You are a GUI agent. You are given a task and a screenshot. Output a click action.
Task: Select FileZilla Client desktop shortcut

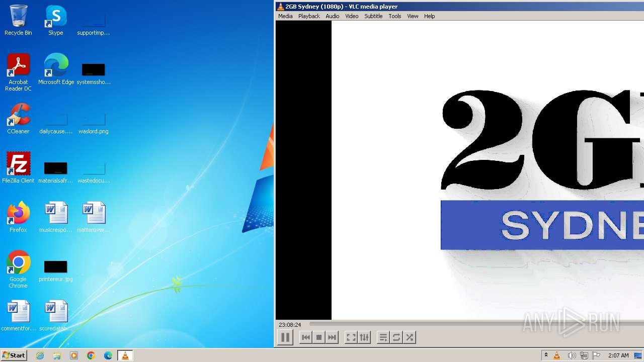point(18,168)
